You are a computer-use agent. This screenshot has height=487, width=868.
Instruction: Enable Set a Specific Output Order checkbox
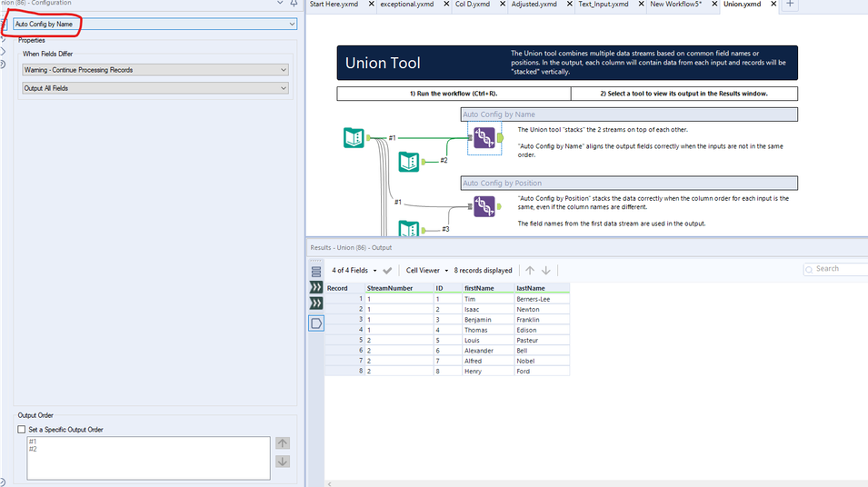[22, 430]
